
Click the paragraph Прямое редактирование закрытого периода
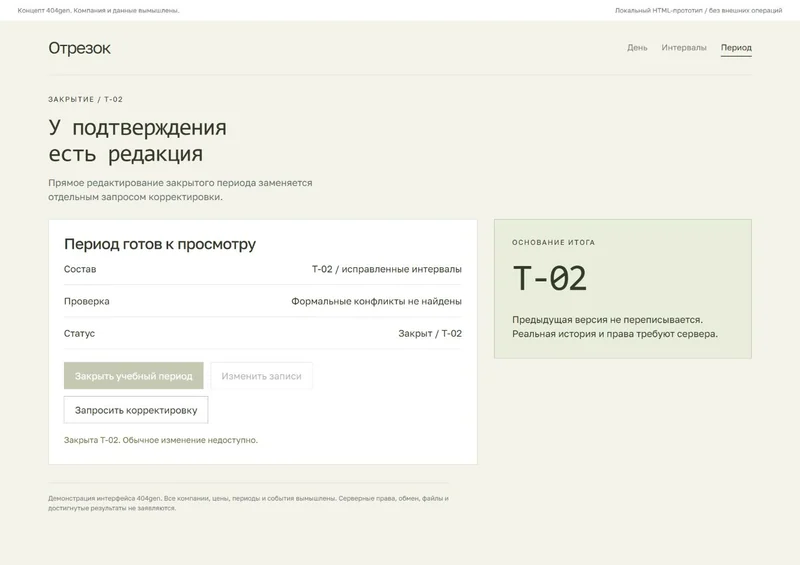pos(180,190)
